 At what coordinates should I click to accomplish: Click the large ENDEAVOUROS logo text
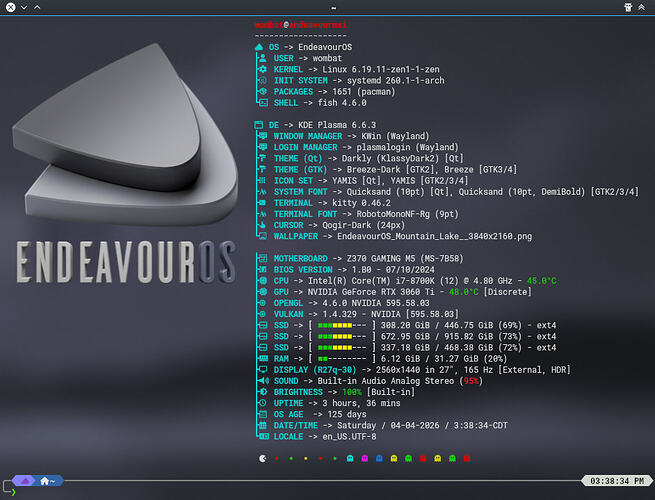(x=126, y=262)
